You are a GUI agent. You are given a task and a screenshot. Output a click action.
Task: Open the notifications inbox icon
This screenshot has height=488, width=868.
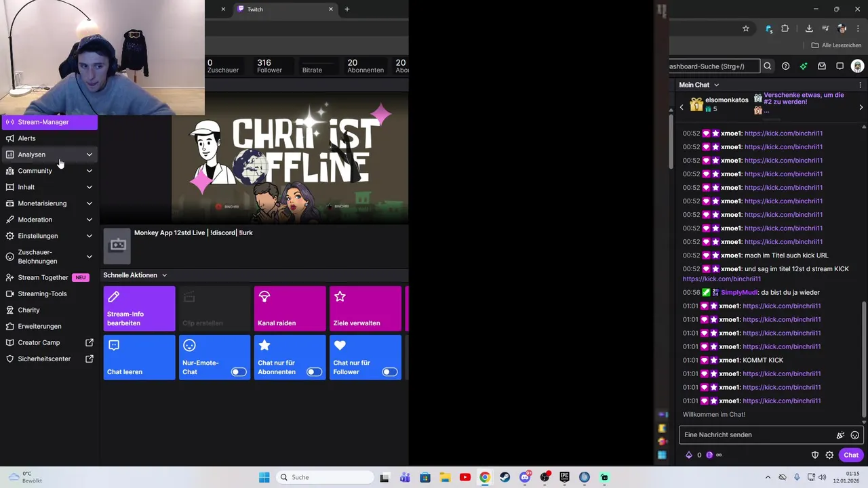tap(822, 66)
